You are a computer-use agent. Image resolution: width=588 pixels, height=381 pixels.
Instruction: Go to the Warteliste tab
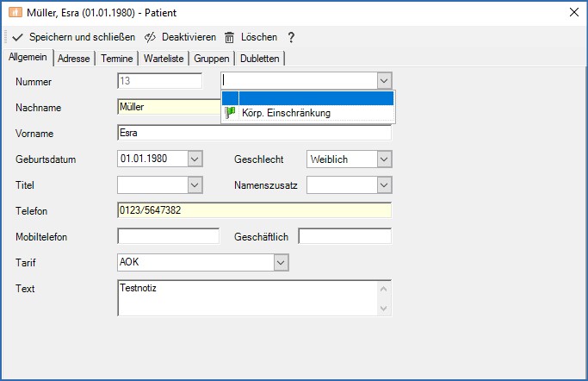(x=163, y=59)
